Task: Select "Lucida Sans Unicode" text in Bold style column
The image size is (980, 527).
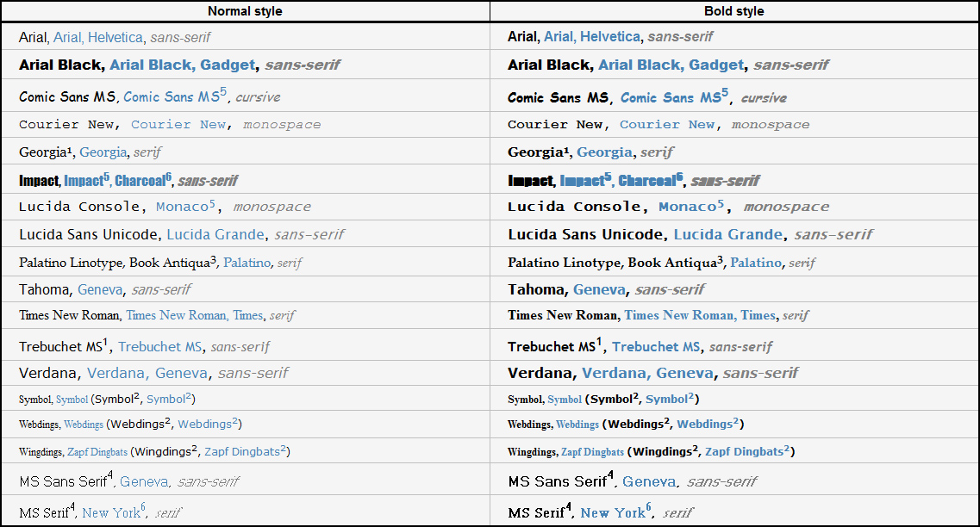Action: pos(585,235)
